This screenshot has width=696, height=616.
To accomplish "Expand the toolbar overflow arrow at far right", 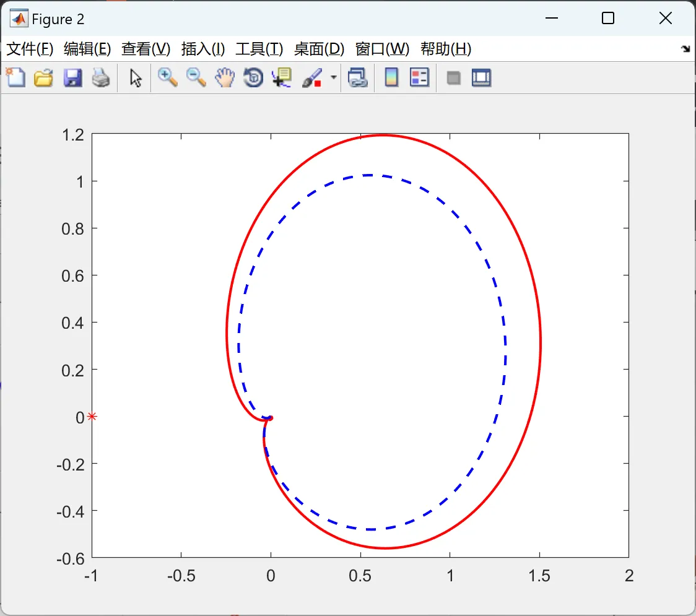I will (685, 49).
